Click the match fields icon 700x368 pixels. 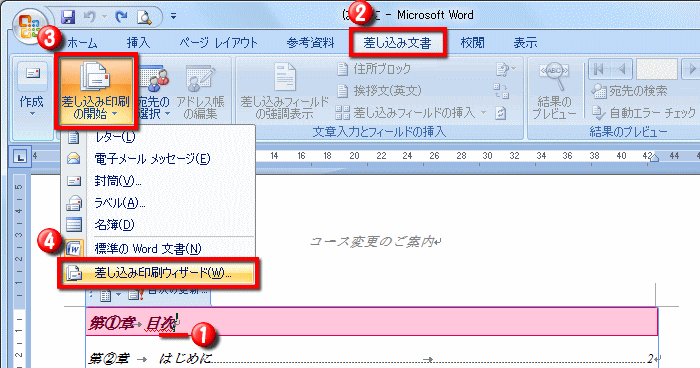(501, 91)
